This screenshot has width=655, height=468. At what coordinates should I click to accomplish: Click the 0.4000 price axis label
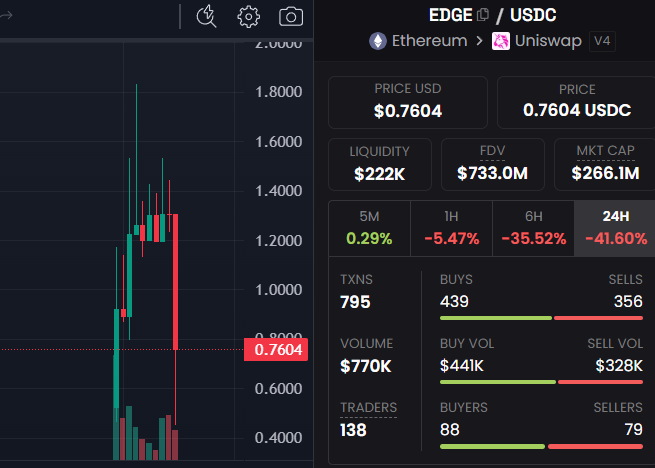[278, 437]
